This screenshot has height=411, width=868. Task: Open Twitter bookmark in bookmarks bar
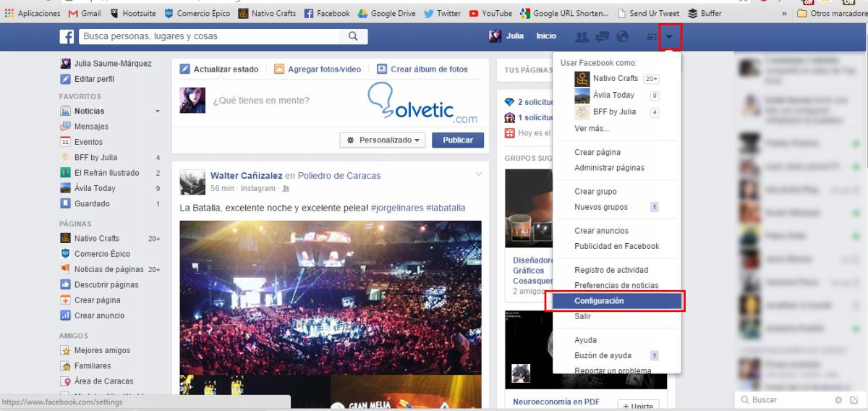tap(442, 13)
